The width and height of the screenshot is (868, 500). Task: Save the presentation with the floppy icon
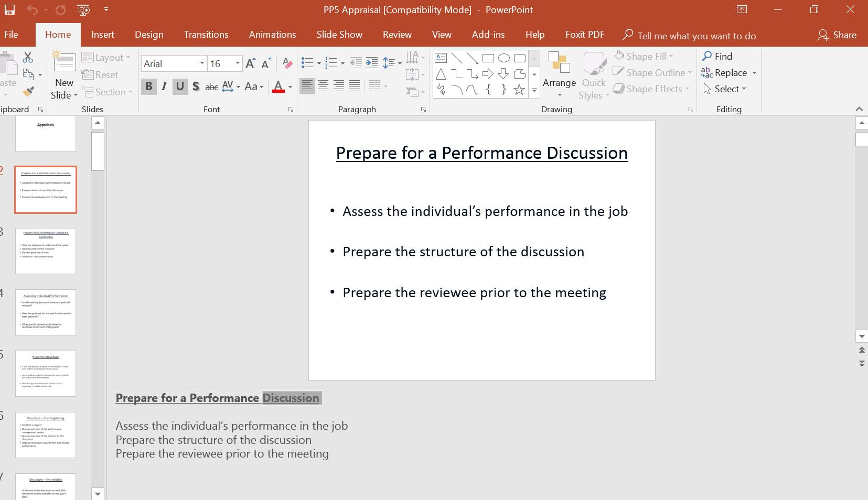pos(9,9)
